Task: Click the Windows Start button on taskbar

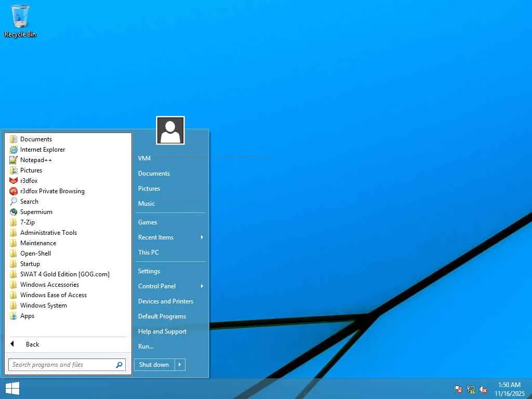Action: click(12, 389)
